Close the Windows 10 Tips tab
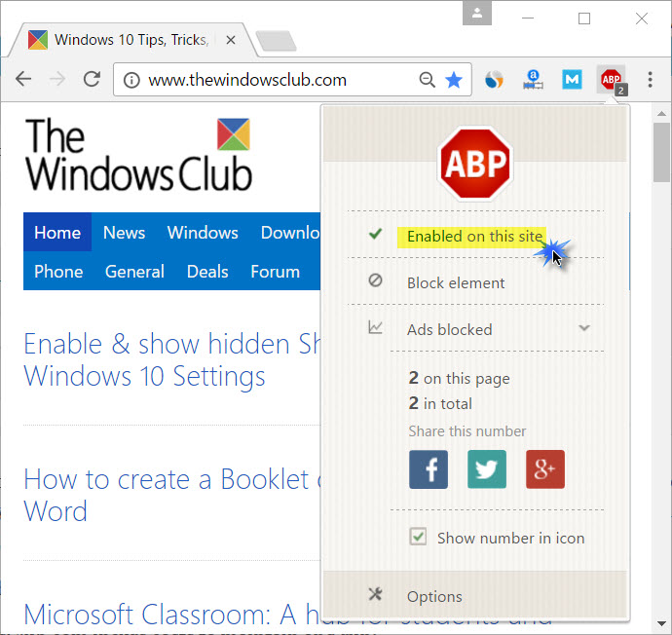The width and height of the screenshot is (672, 635). [231, 40]
